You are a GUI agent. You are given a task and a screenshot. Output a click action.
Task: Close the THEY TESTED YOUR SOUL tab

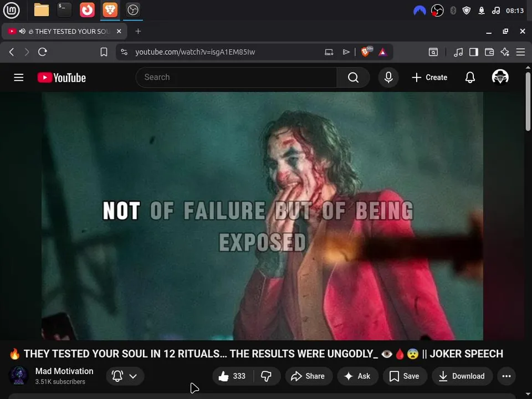click(119, 31)
